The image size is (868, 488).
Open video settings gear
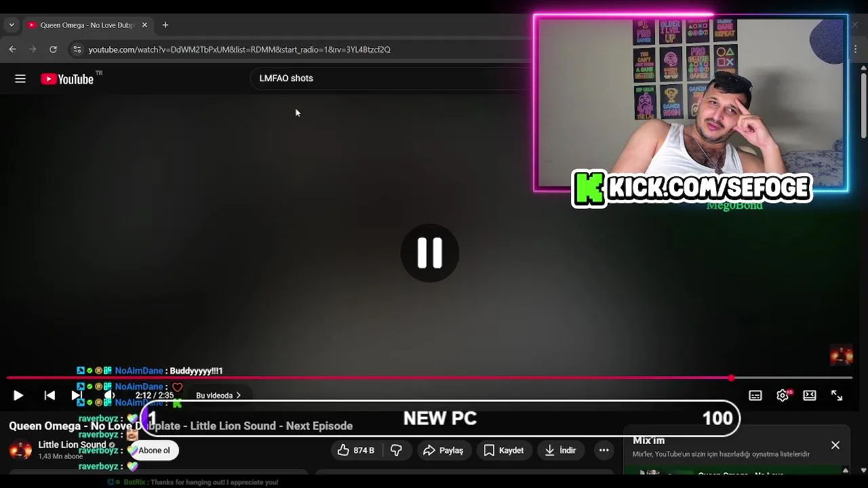pyautogui.click(x=783, y=396)
